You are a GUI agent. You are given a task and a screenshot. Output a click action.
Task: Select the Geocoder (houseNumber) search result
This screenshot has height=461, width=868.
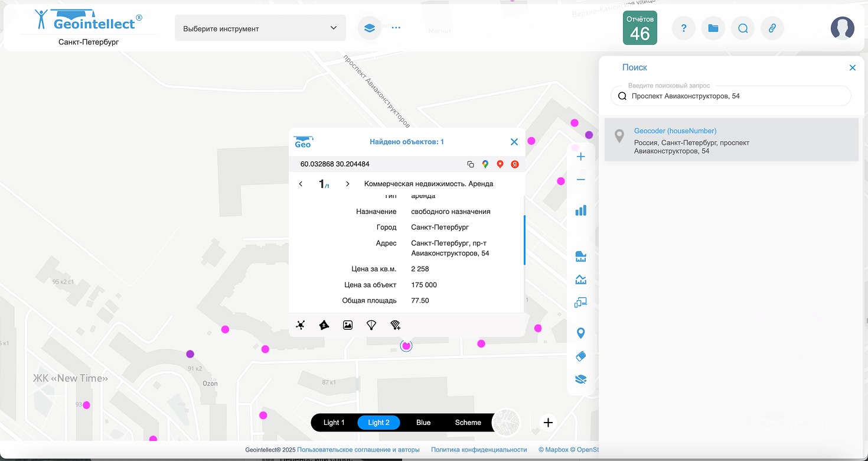(x=730, y=140)
